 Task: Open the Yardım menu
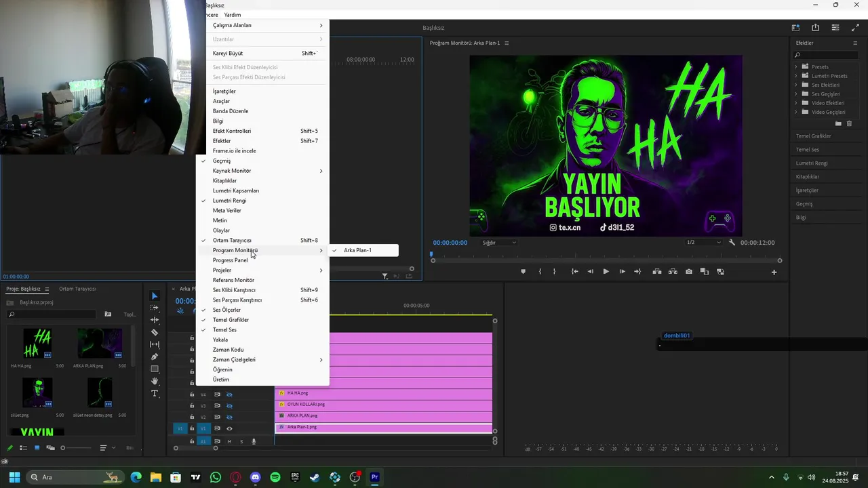click(233, 14)
